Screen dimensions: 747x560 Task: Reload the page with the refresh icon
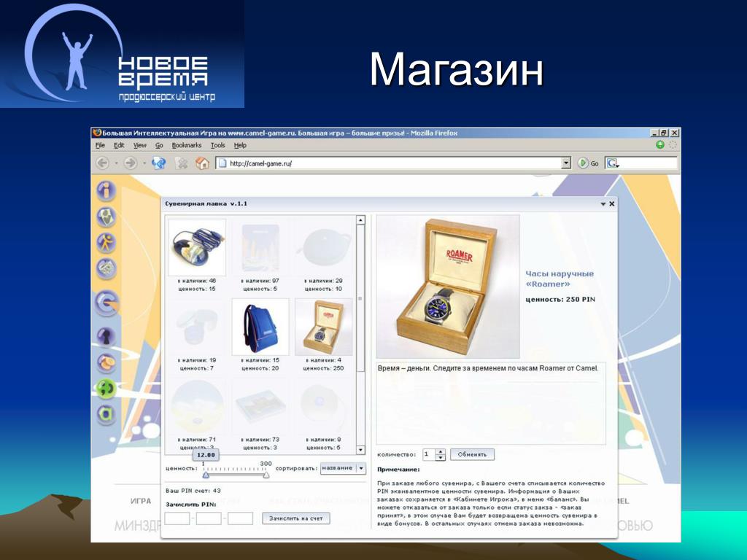(x=158, y=163)
